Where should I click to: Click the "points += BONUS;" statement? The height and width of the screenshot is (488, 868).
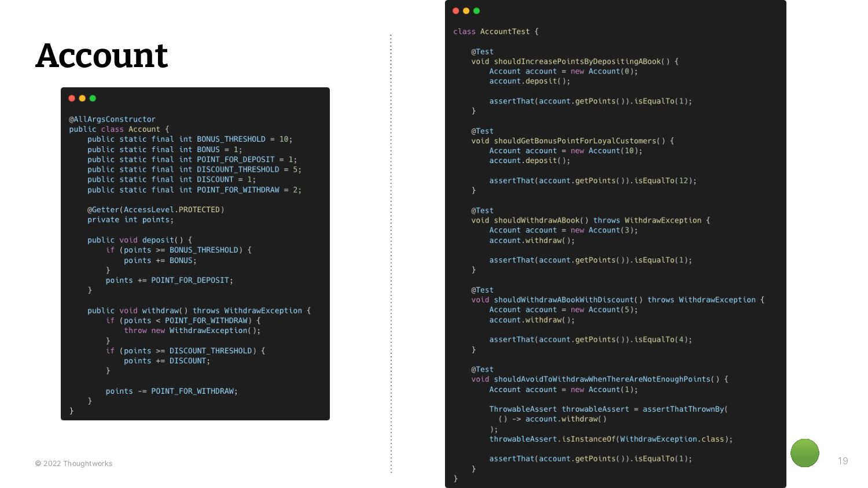(x=160, y=261)
